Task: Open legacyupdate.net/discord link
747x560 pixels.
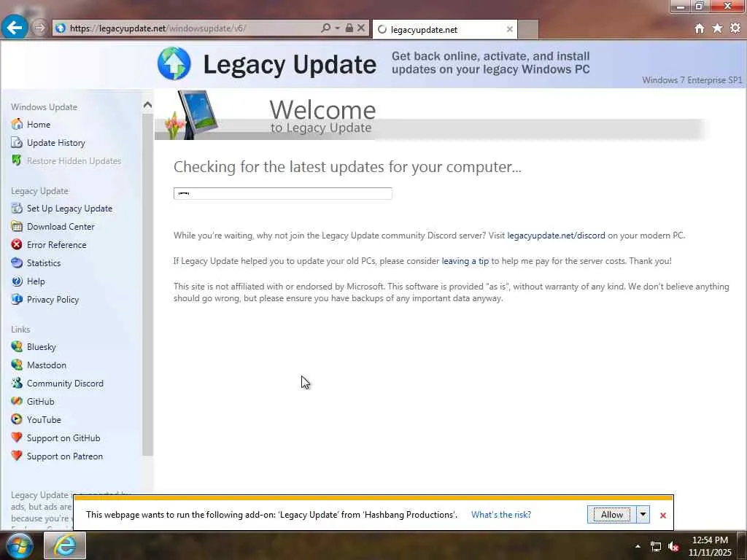Action: click(x=556, y=236)
